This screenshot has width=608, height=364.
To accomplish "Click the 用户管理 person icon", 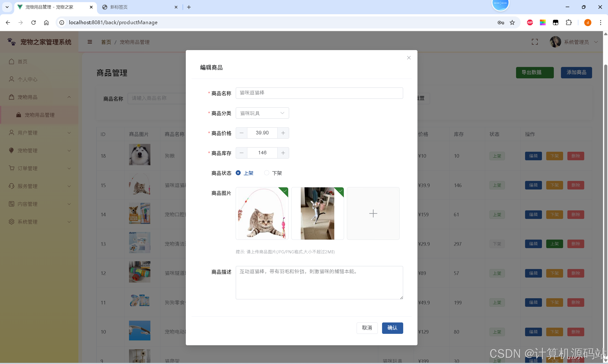I will point(12,132).
